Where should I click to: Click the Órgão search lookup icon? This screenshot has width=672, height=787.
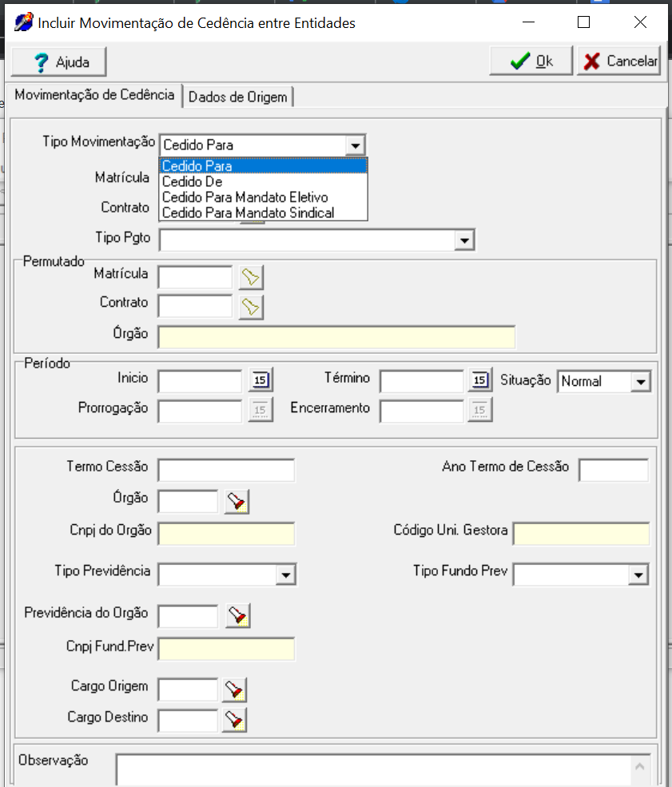point(237,501)
